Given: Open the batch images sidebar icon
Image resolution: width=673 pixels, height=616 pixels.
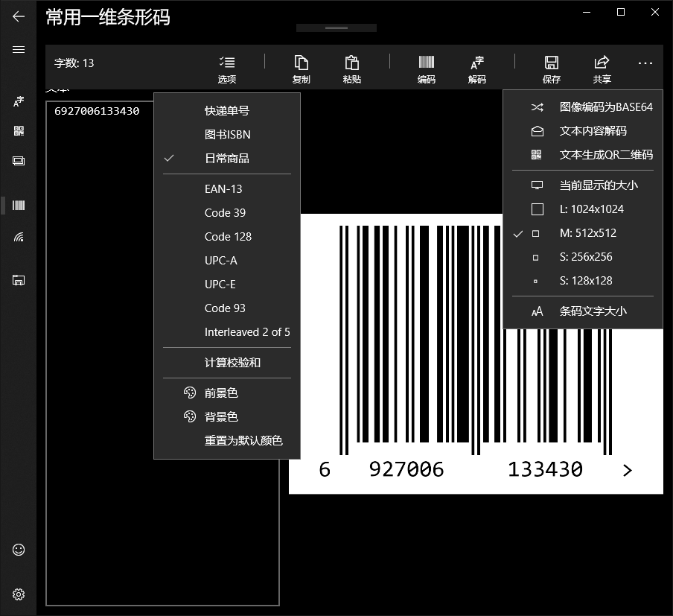Looking at the screenshot, I should (19, 161).
